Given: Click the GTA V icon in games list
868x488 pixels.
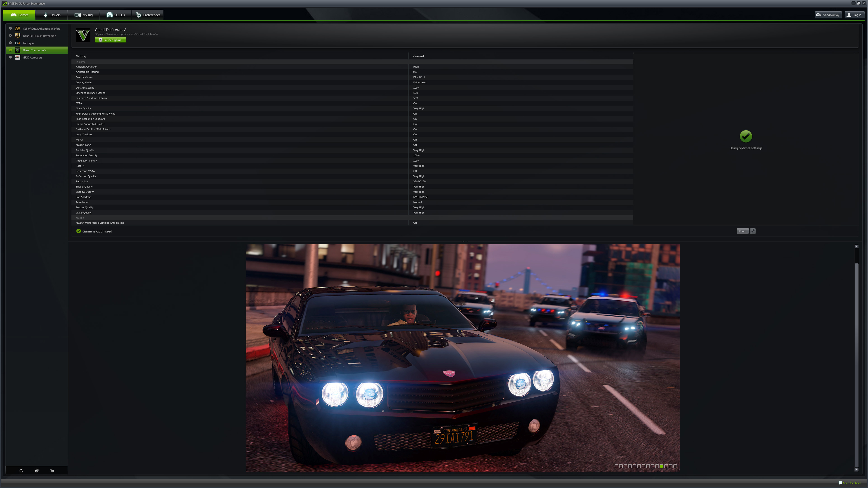Looking at the screenshot, I should 18,50.
